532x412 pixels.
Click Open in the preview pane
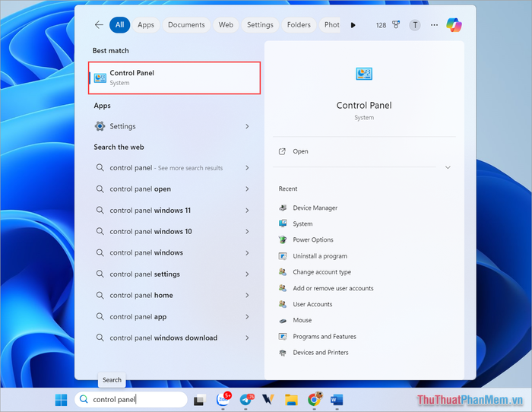(x=300, y=151)
